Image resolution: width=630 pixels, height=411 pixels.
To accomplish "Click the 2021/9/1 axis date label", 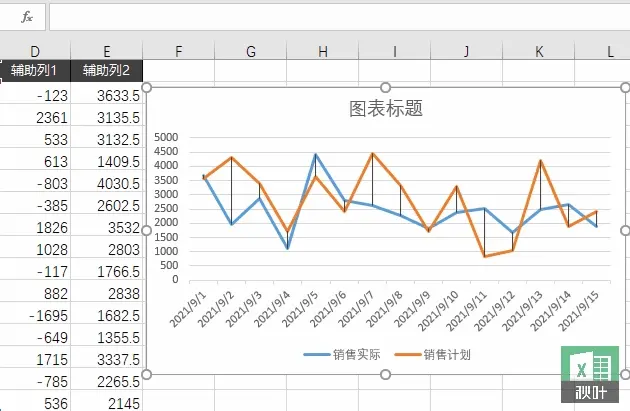I will pos(187,309).
